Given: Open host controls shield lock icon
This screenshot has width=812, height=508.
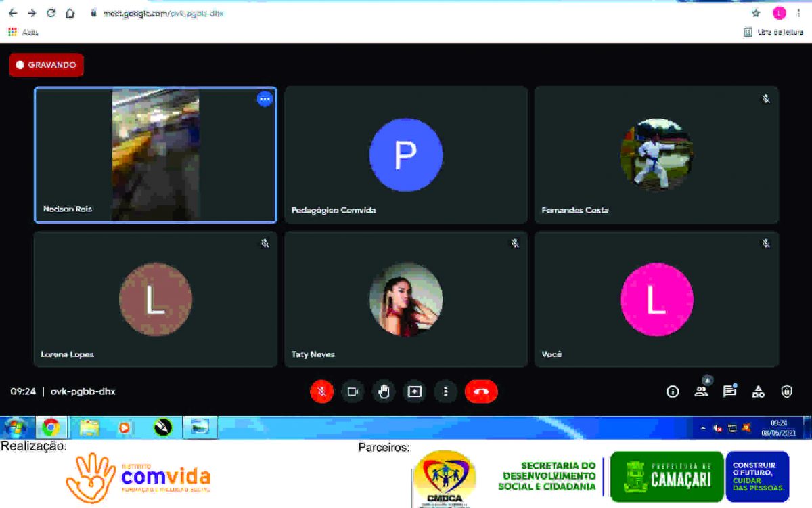Looking at the screenshot, I should [786, 391].
